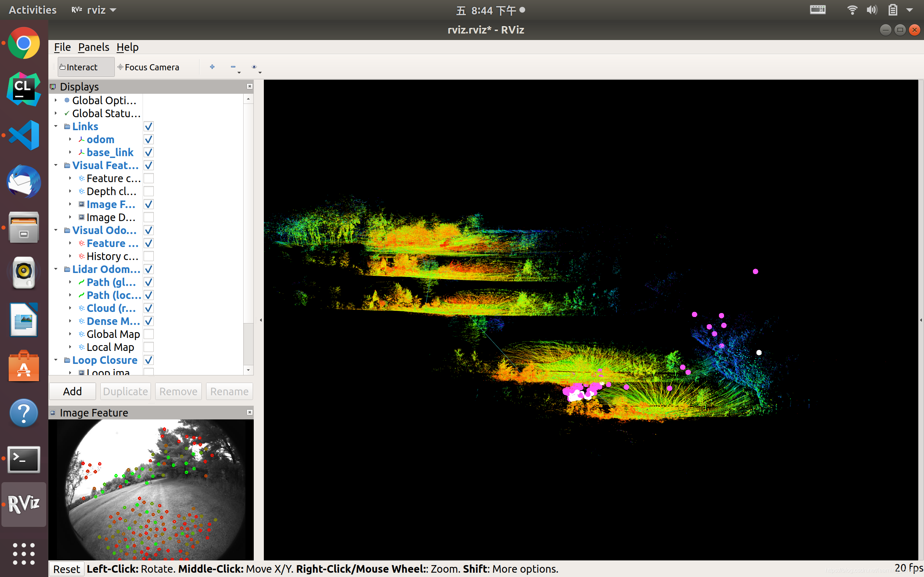Click the plus toolbar icon
Viewport: 924px width, 577px height.
click(x=212, y=67)
